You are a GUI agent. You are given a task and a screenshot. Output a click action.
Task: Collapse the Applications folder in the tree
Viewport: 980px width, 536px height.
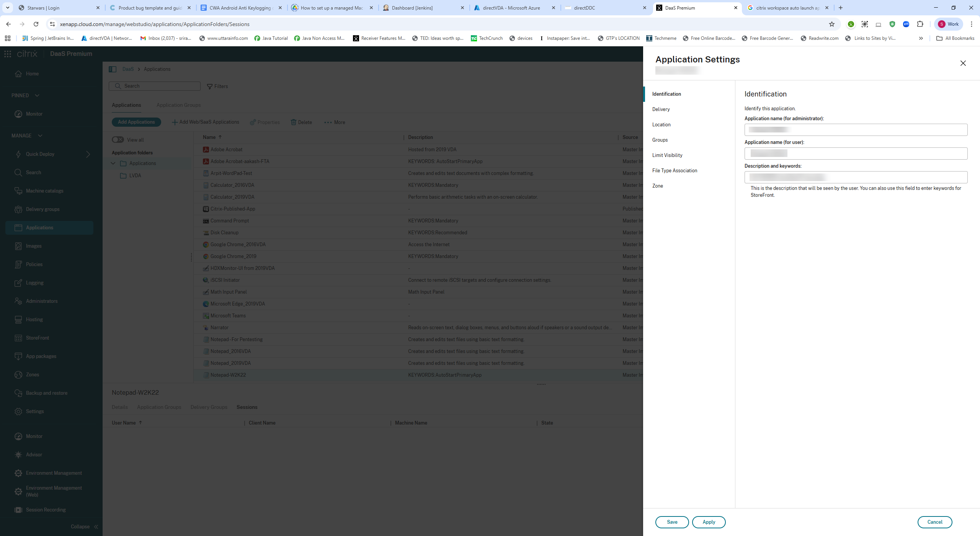(113, 163)
